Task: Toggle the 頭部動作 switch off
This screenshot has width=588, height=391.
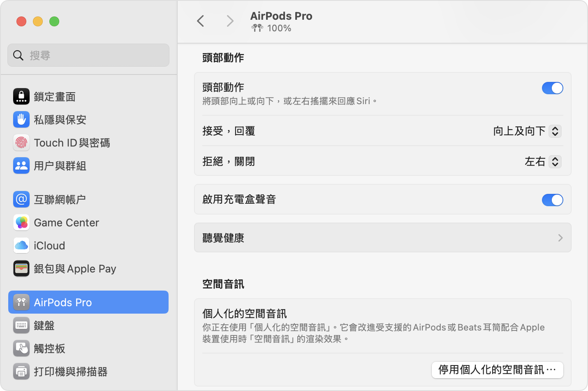Action: point(552,88)
